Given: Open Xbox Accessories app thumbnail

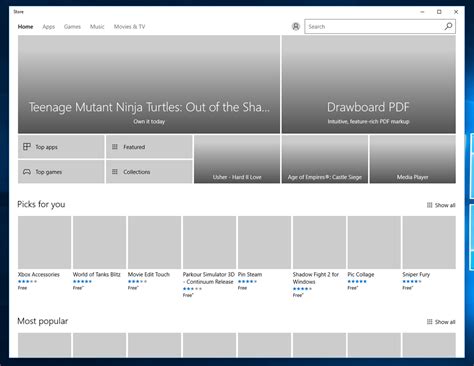Looking at the screenshot, I should point(44,242).
